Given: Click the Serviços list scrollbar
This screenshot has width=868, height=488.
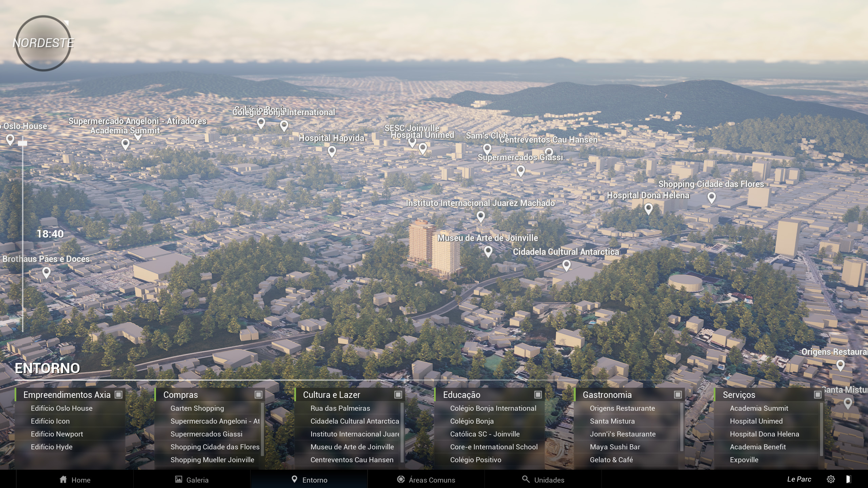Looking at the screenshot, I should pos(822,429).
